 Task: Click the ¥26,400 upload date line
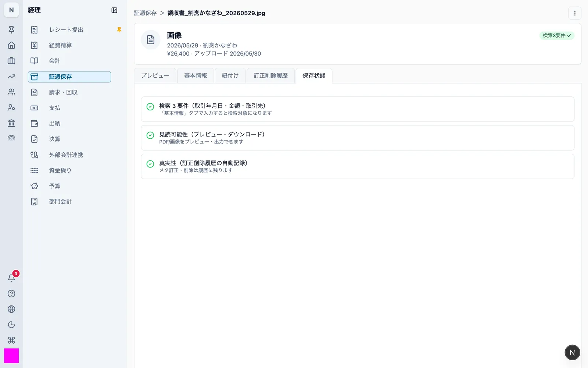tap(214, 53)
